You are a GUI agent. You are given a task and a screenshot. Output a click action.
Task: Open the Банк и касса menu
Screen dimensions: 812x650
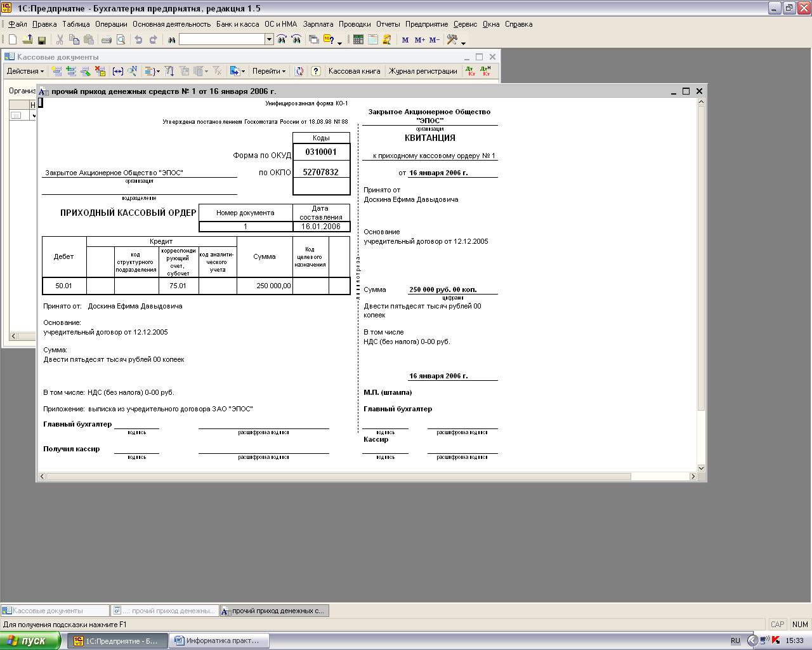tap(238, 24)
